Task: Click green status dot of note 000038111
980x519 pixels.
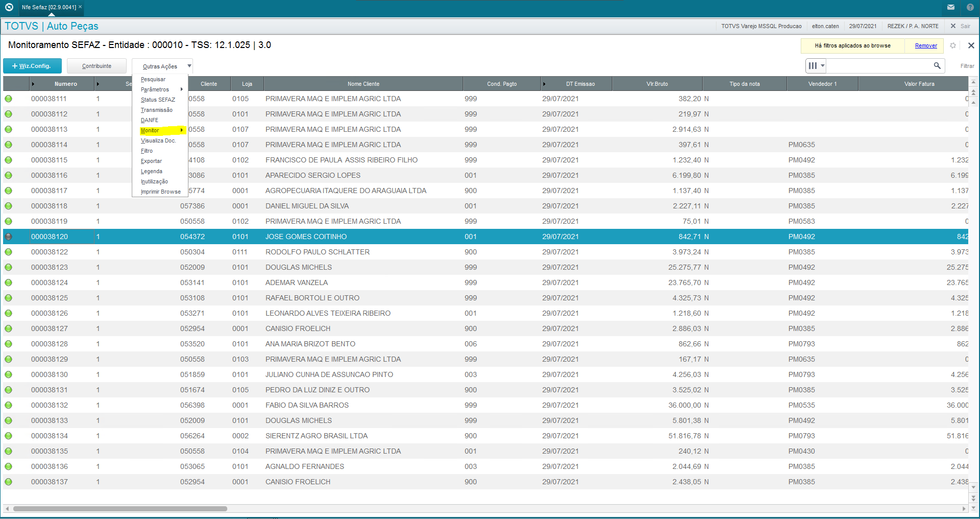Action: point(9,99)
